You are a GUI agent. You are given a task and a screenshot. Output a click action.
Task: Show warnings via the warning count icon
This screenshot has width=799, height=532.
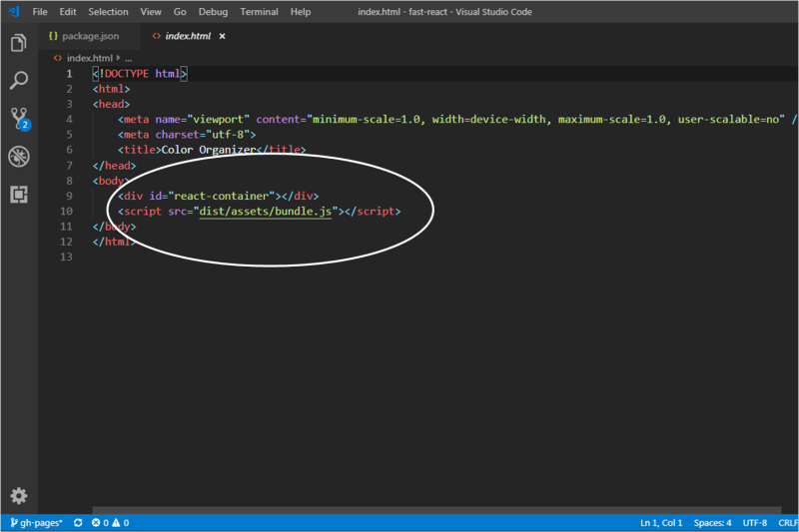click(x=121, y=523)
